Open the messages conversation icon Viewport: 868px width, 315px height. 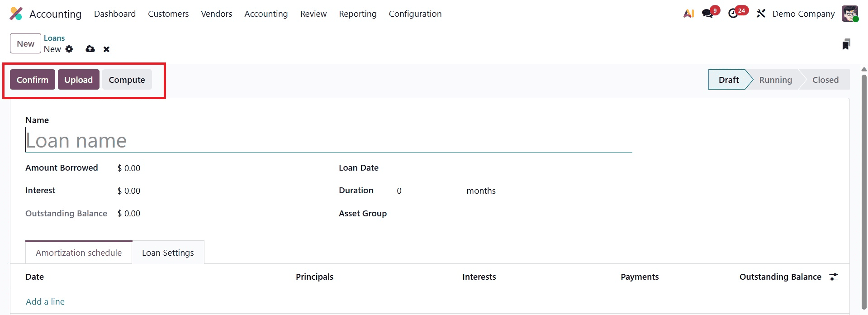707,14
